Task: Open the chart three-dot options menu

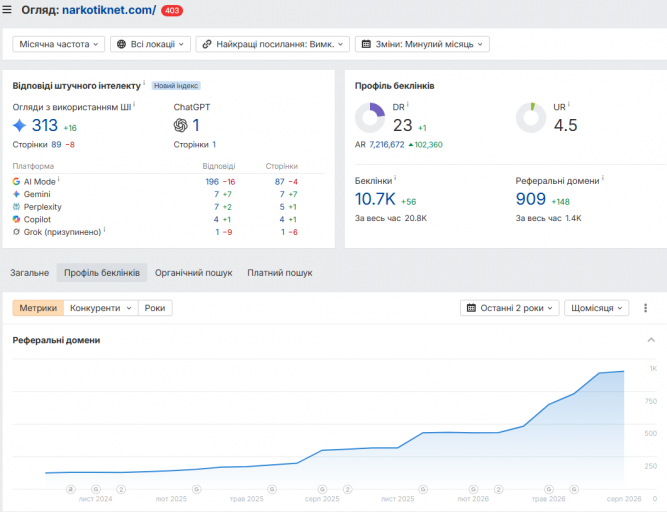Action: tap(645, 308)
